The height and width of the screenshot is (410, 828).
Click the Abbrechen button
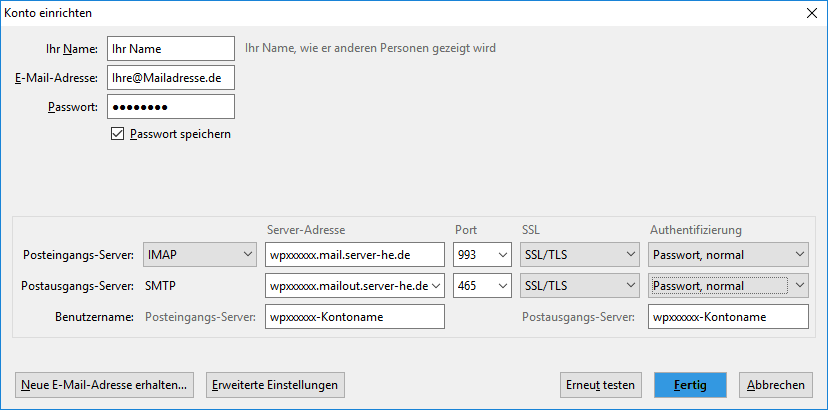(x=776, y=385)
